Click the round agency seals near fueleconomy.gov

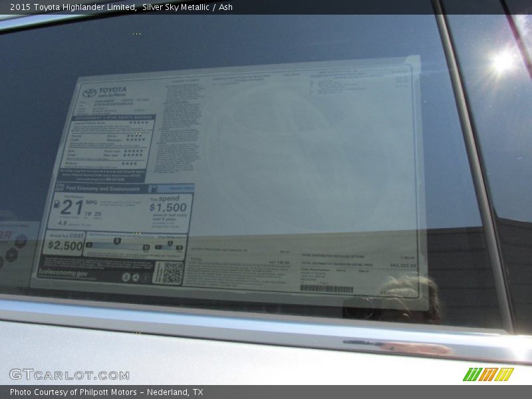[136, 277]
